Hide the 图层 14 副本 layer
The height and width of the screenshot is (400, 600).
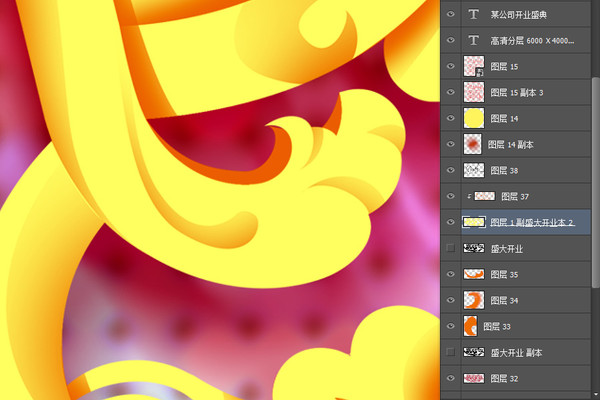tap(451, 144)
